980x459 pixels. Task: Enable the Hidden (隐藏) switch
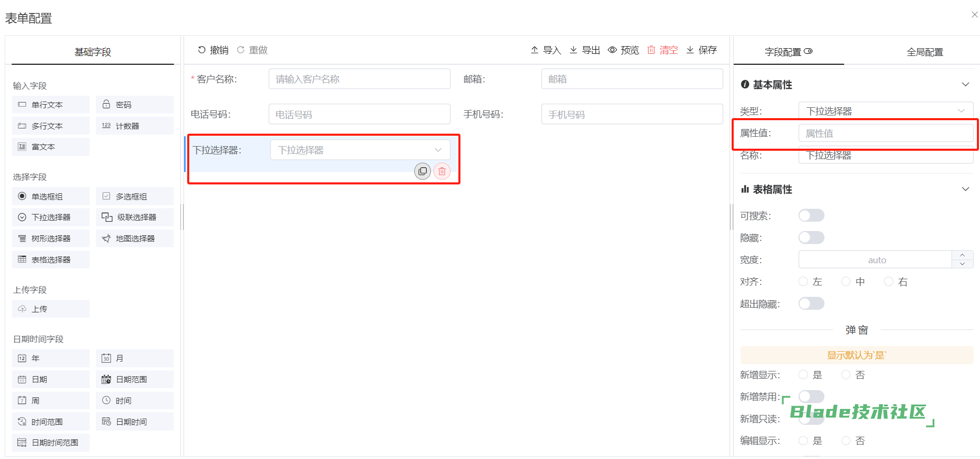click(811, 238)
